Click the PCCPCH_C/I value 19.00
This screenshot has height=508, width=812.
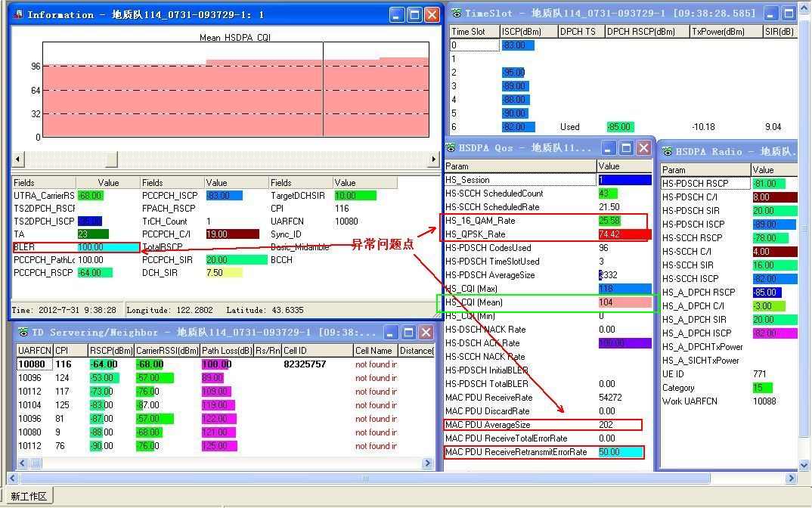pyautogui.click(x=232, y=234)
